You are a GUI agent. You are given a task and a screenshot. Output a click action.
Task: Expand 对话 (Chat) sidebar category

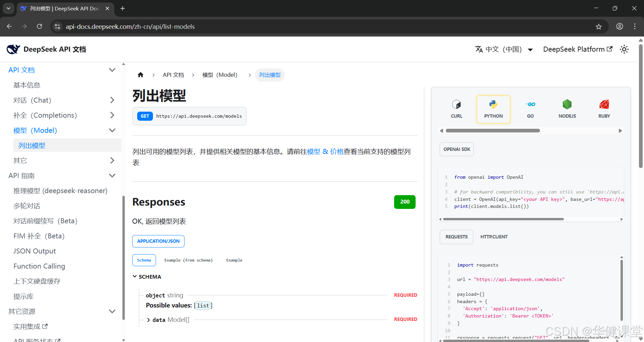[112, 100]
